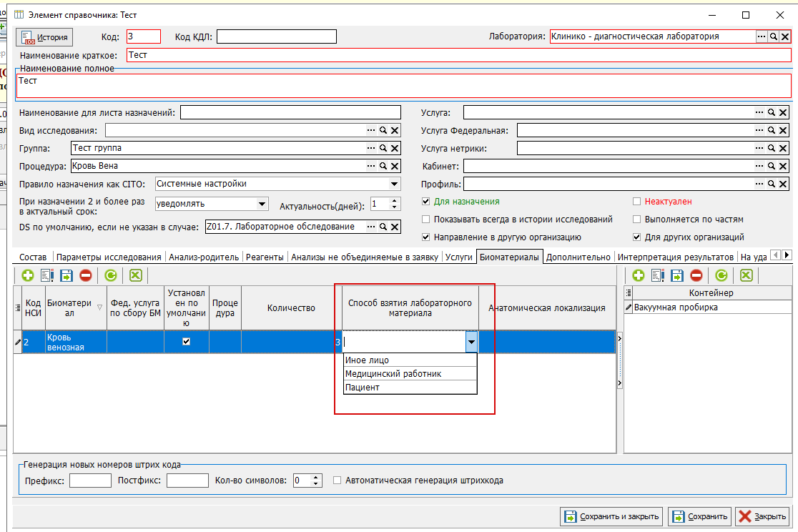Expand Правило назначения как CITO dropdown
Image resolution: width=798 pixels, height=532 pixels.
tap(395, 184)
